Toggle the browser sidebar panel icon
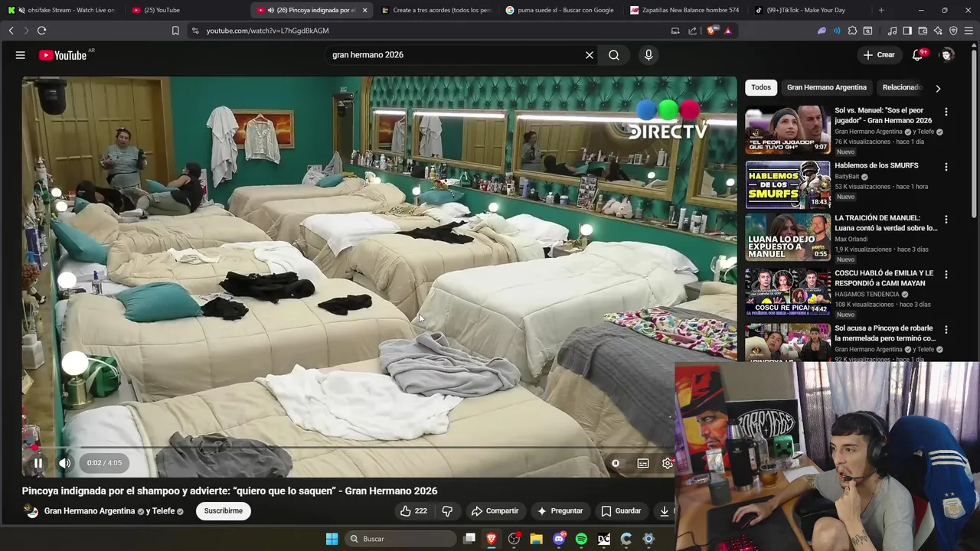This screenshot has width=980, height=551. tap(907, 31)
